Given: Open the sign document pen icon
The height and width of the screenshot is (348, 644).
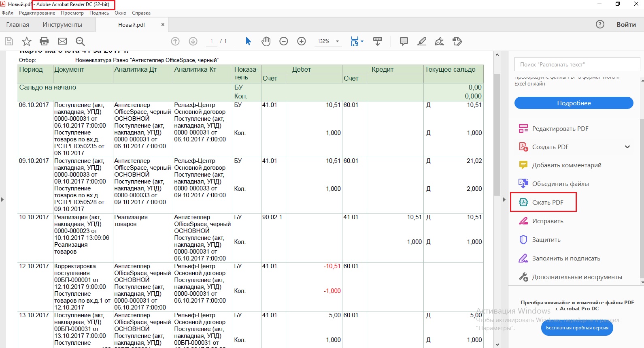Looking at the screenshot, I should [x=439, y=41].
